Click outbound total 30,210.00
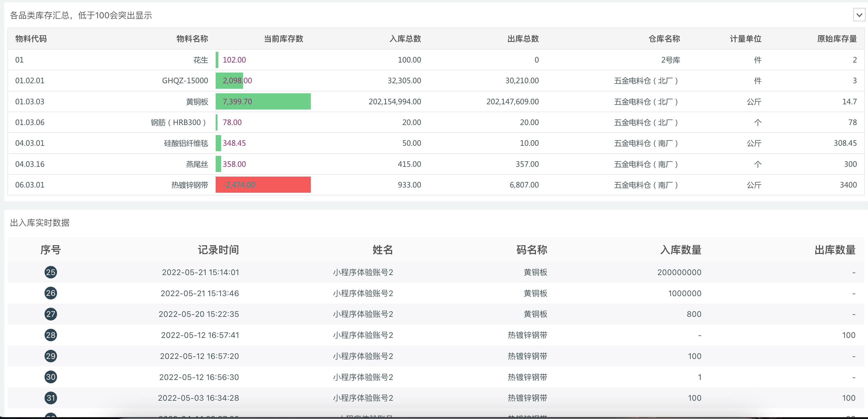Image resolution: width=868 pixels, height=419 pixels. point(522,81)
